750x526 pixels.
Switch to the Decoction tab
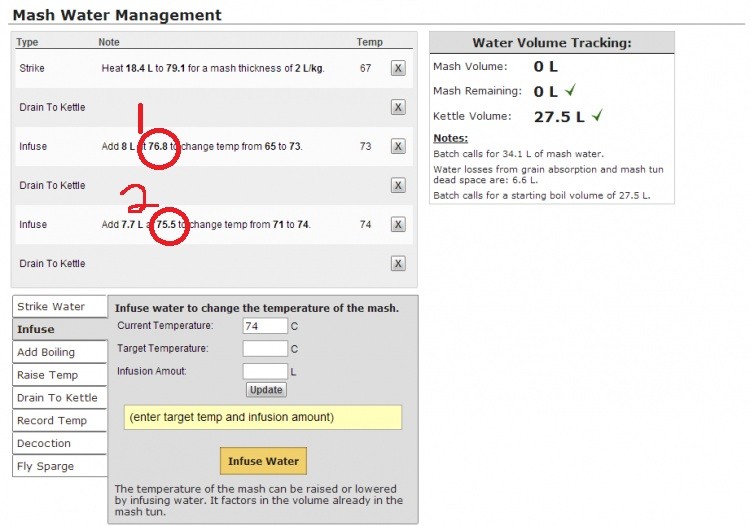pos(59,443)
